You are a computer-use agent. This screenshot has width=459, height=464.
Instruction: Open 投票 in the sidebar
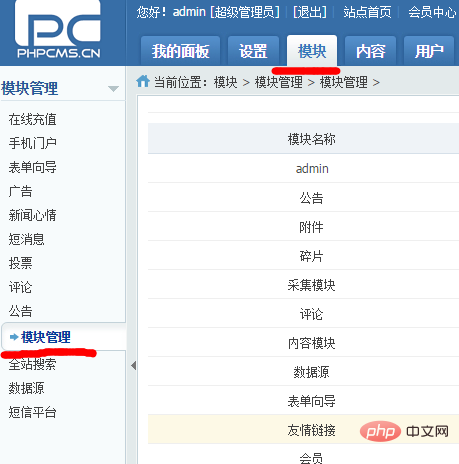(21, 263)
